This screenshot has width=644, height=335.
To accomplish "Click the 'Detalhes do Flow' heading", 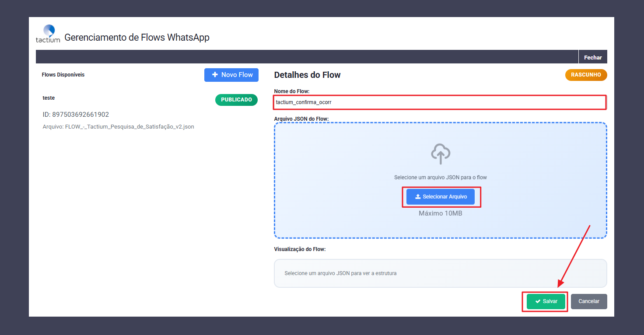I will coord(307,75).
